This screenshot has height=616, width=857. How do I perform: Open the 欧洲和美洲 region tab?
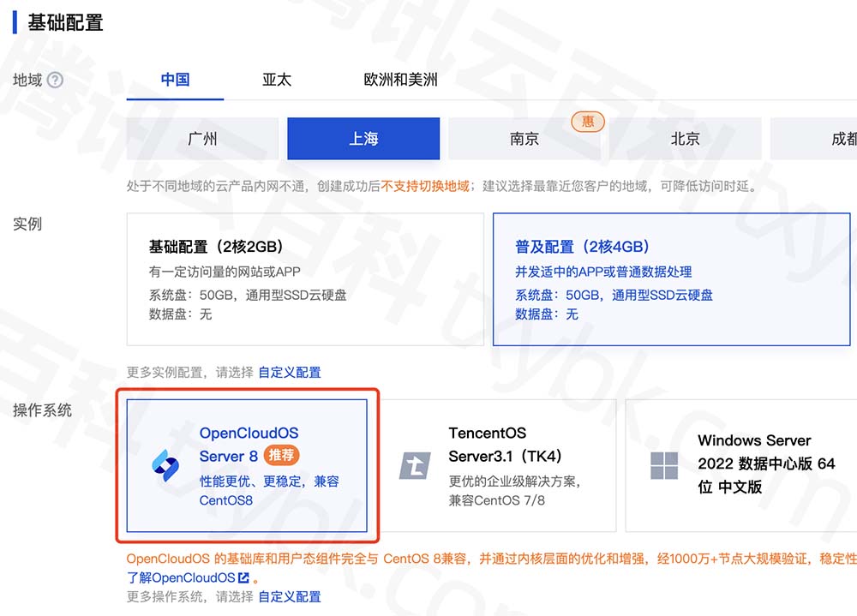click(400, 80)
